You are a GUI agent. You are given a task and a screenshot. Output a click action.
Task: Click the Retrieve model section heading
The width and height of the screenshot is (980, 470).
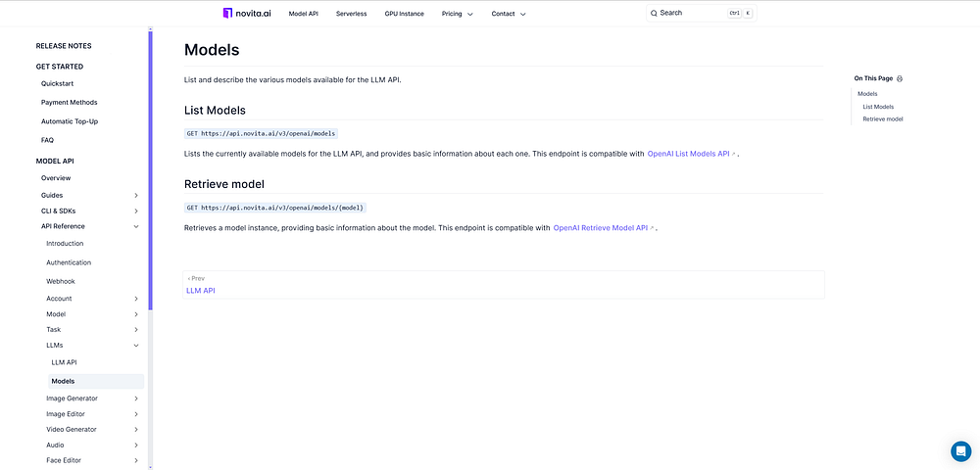[x=224, y=185]
